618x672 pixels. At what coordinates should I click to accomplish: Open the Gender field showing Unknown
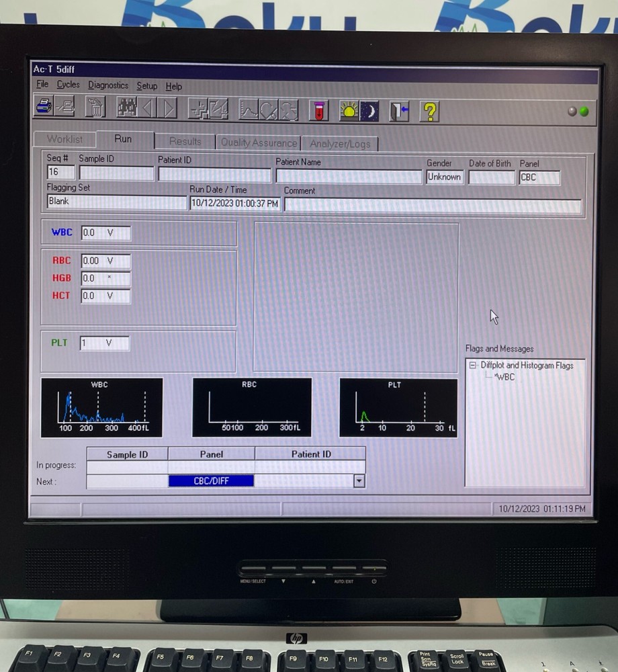(x=444, y=177)
